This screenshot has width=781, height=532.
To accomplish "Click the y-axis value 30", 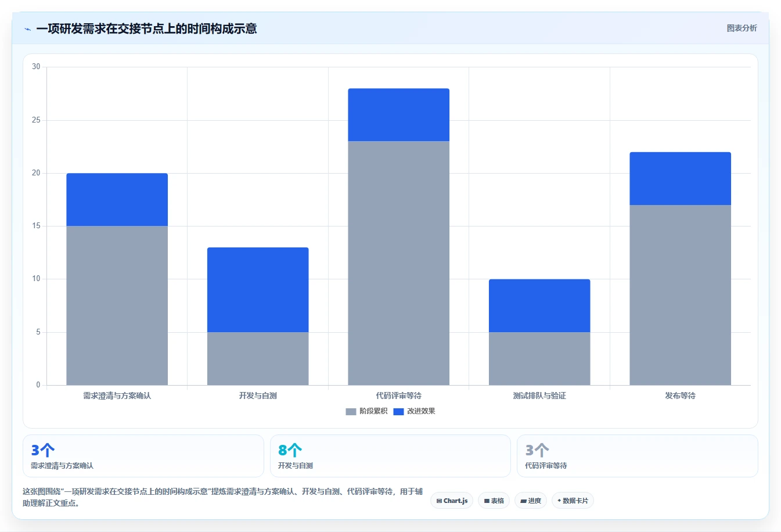I will (36, 67).
